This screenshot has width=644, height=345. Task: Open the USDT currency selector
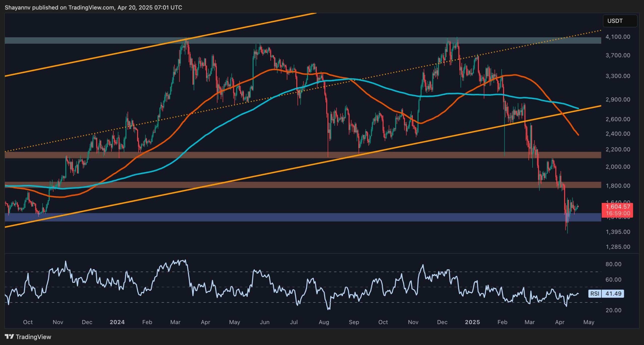pyautogui.click(x=620, y=21)
